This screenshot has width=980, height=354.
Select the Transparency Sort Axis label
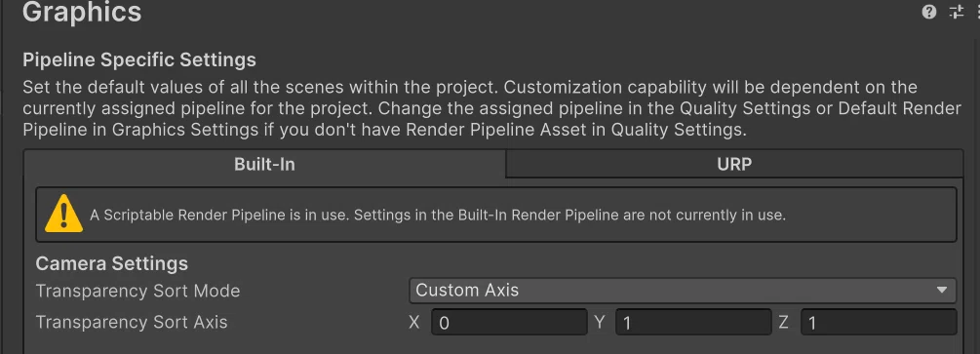point(132,323)
